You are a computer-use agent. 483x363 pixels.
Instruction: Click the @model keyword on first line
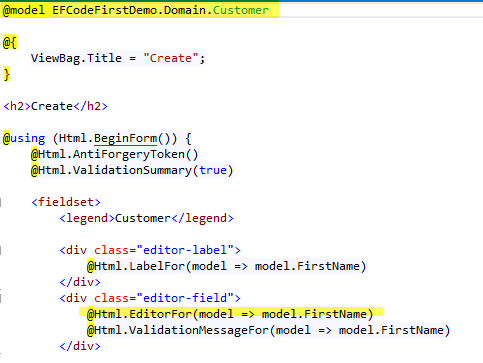click(24, 10)
